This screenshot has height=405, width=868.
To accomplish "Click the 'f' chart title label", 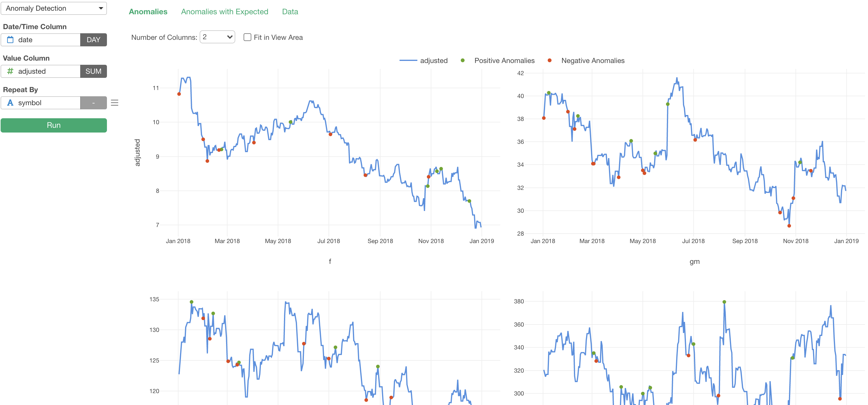I will pyautogui.click(x=330, y=261).
